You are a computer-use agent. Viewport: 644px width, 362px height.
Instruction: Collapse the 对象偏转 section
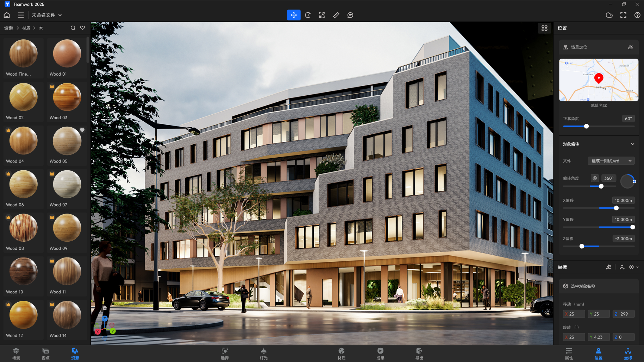pos(633,144)
